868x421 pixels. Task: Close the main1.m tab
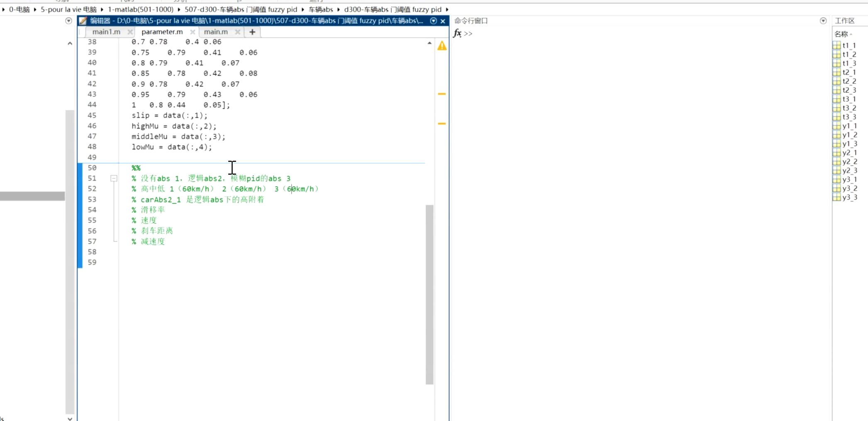[x=130, y=32]
